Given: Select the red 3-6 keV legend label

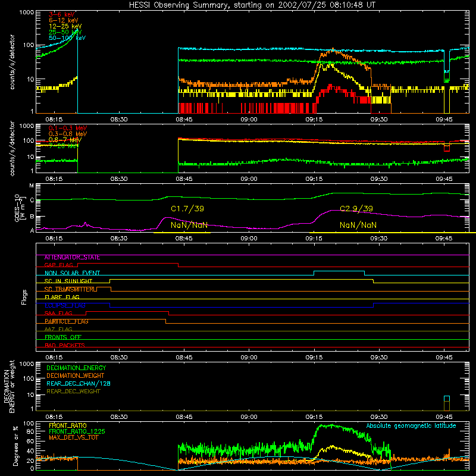Looking at the screenshot, I should tap(62, 14).
